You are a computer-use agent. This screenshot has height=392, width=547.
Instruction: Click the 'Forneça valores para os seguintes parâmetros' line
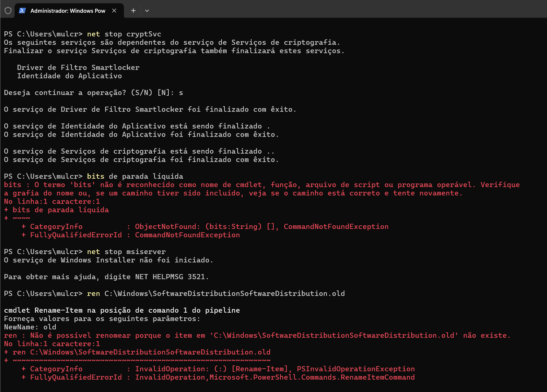pyautogui.click(x=102, y=318)
